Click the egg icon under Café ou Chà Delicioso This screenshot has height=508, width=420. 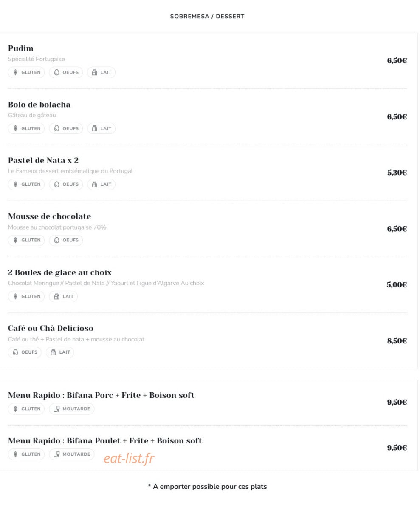tap(15, 352)
